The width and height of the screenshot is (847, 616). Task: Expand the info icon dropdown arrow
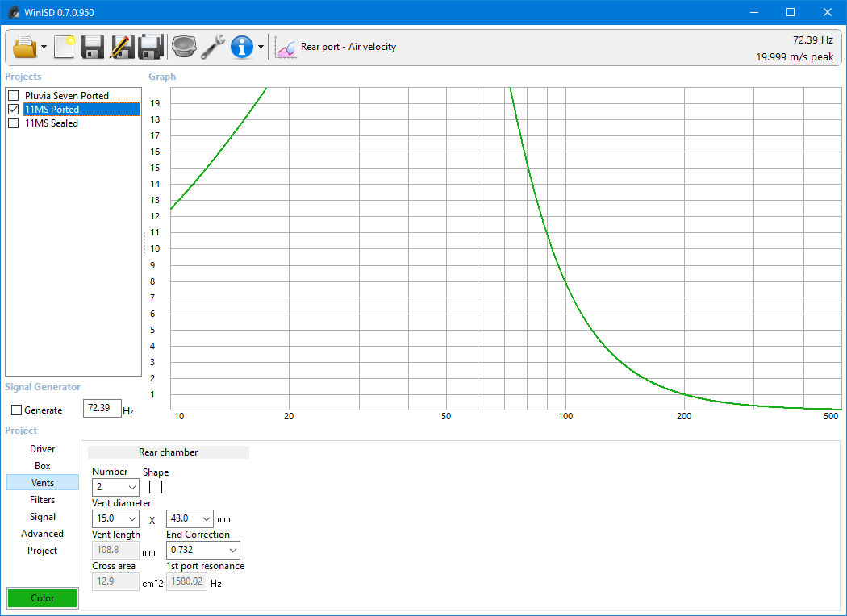[x=261, y=47]
